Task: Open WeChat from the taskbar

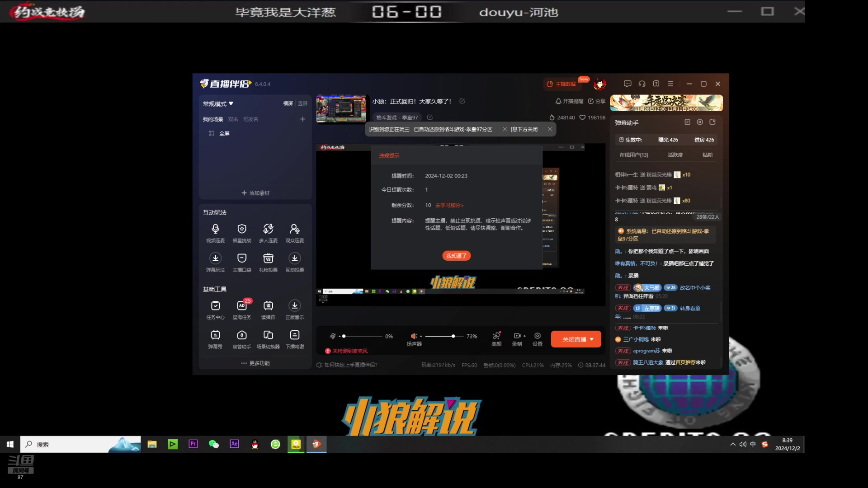Action: (213, 444)
